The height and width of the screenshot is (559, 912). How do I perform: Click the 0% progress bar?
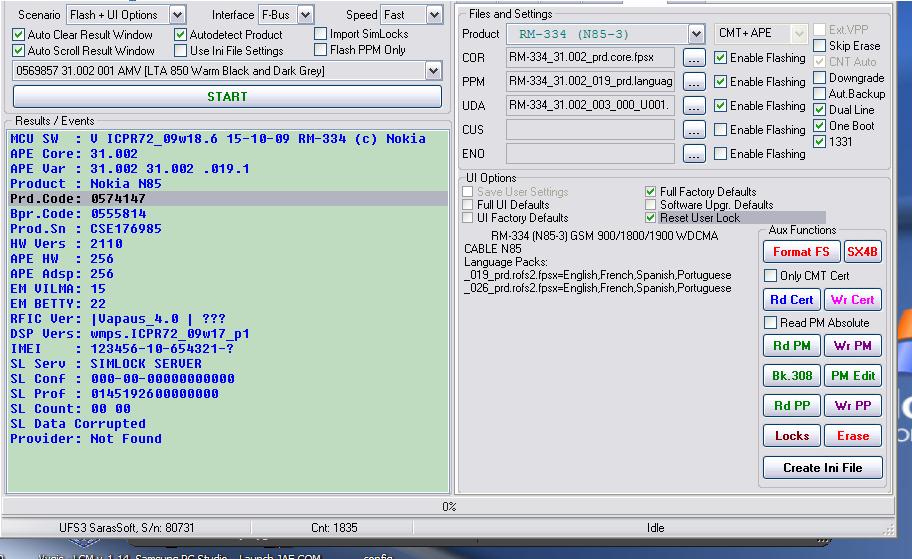click(448, 507)
